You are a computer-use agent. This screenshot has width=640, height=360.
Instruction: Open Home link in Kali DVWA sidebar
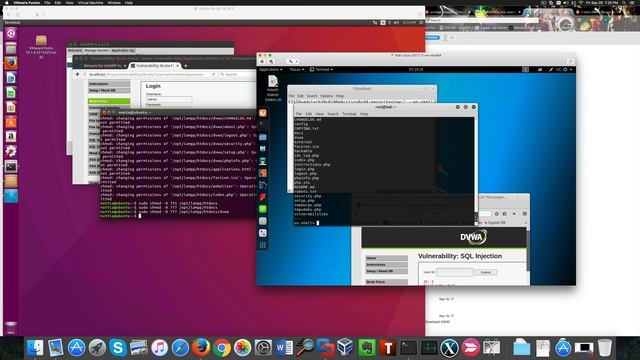pos(386,258)
